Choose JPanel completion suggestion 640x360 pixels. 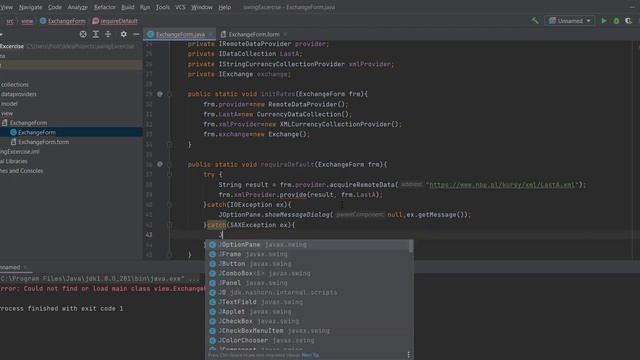click(308, 283)
